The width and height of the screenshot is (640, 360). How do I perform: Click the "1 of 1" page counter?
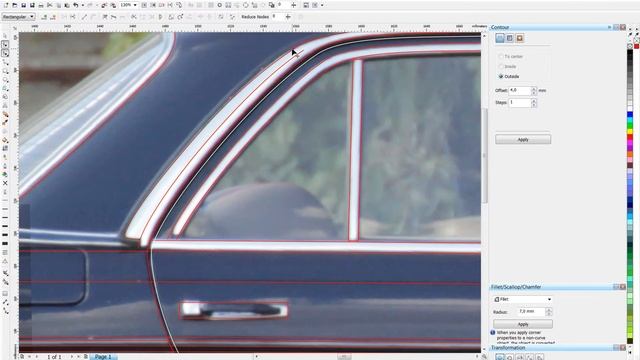[54, 357]
